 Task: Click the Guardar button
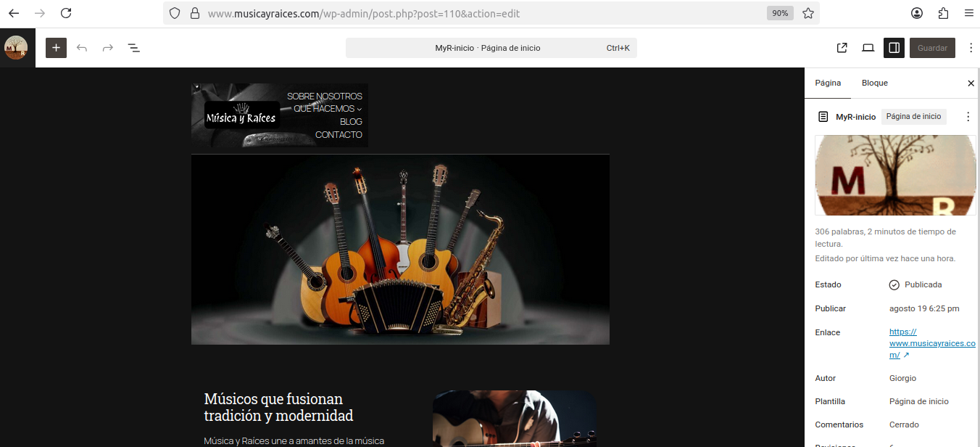[x=932, y=48]
